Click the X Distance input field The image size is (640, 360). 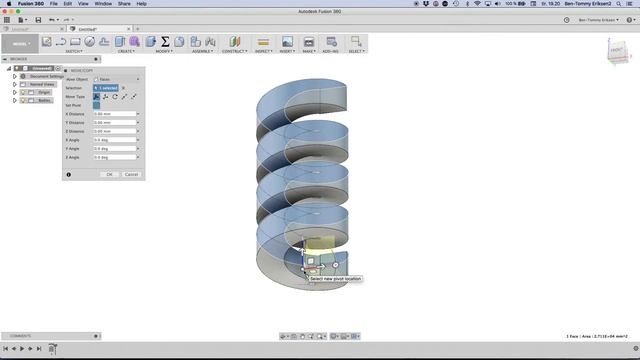coord(115,114)
